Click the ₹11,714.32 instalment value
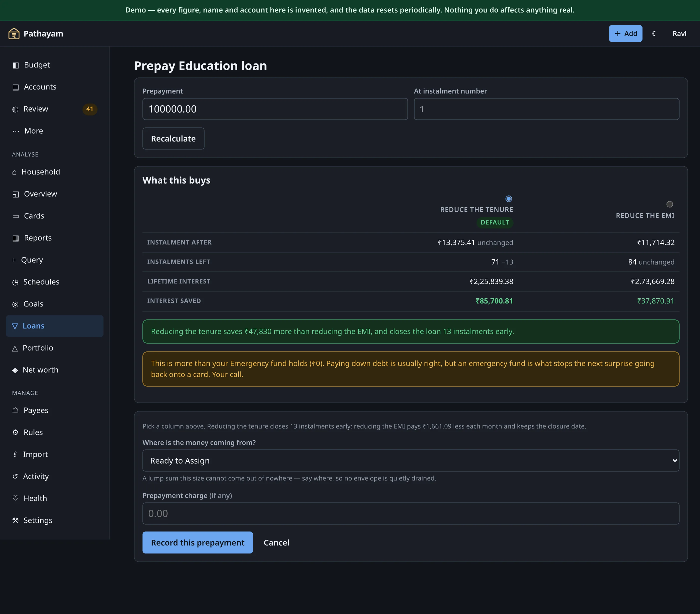 655,242
